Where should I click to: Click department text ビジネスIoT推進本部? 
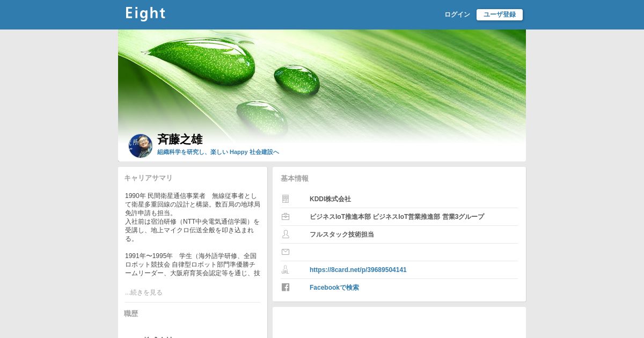coord(340,217)
